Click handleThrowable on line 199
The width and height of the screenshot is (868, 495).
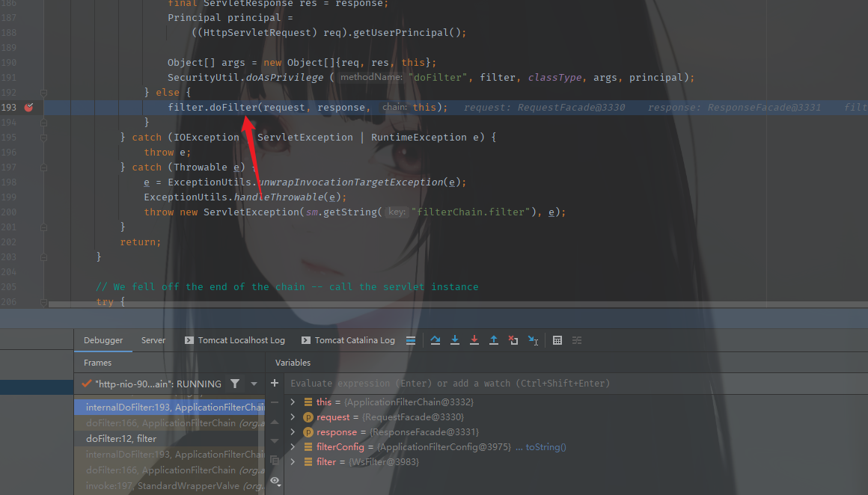pos(278,197)
